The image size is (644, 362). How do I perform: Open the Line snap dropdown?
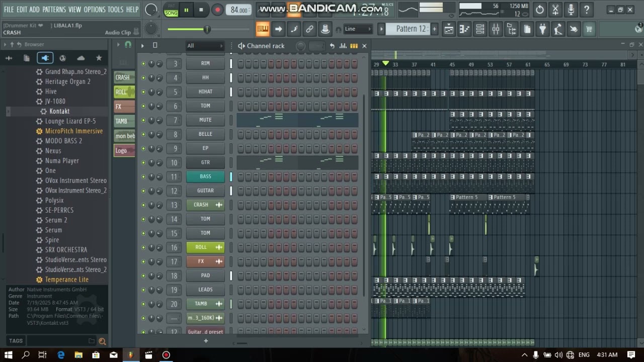(x=358, y=29)
